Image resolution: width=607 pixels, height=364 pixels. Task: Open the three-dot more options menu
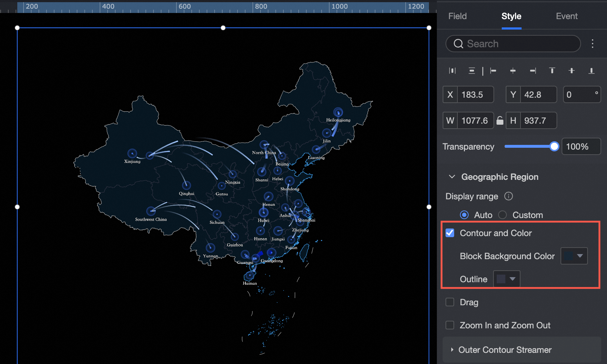tap(593, 44)
